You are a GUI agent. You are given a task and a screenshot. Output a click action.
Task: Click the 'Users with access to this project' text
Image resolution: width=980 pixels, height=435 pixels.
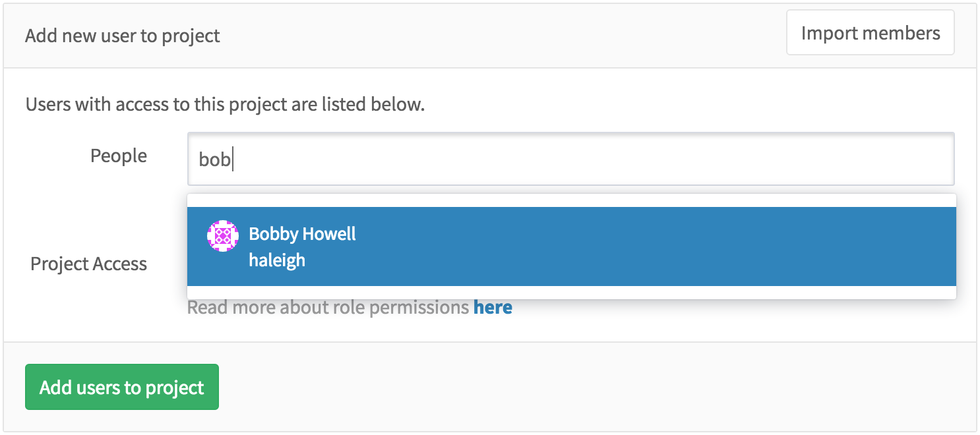click(225, 104)
